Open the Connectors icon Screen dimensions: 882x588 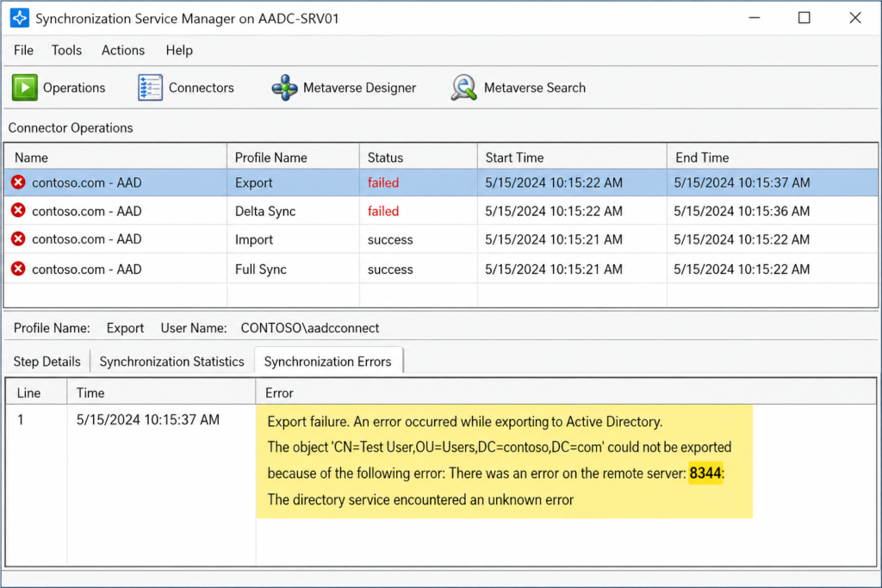(150, 88)
